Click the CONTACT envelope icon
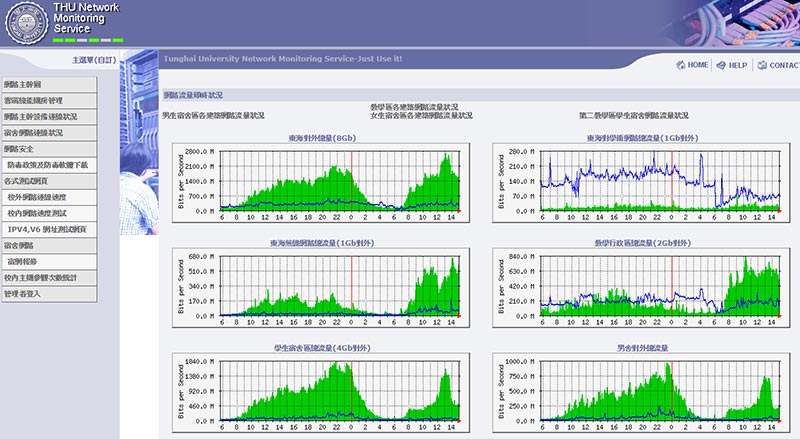 (762, 65)
